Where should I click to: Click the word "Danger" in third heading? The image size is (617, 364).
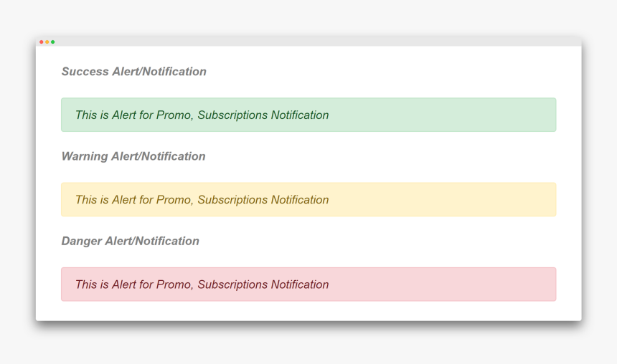81,241
